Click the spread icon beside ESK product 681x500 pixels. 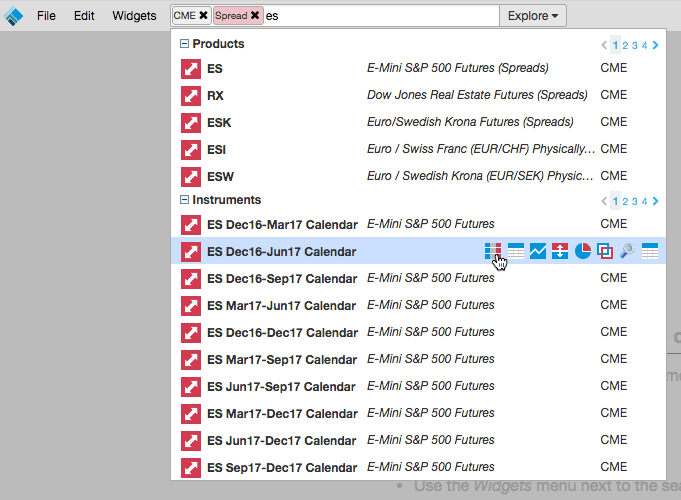click(191, 123)
